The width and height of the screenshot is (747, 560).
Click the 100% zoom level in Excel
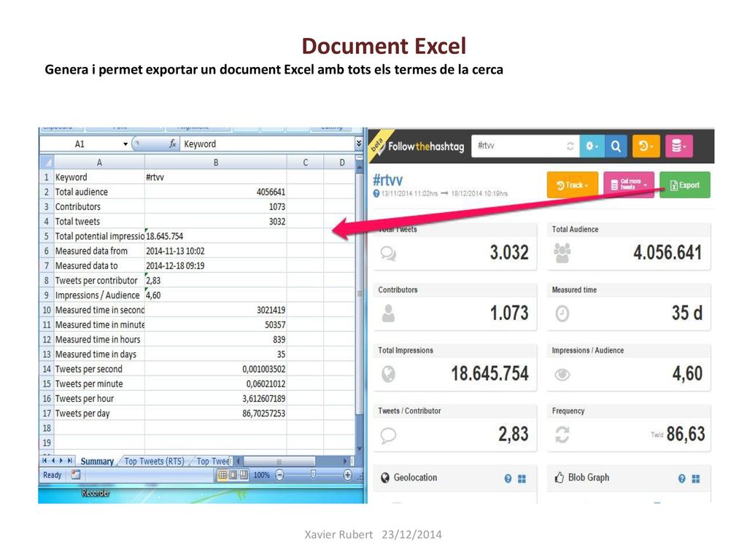tap(262, 475)
